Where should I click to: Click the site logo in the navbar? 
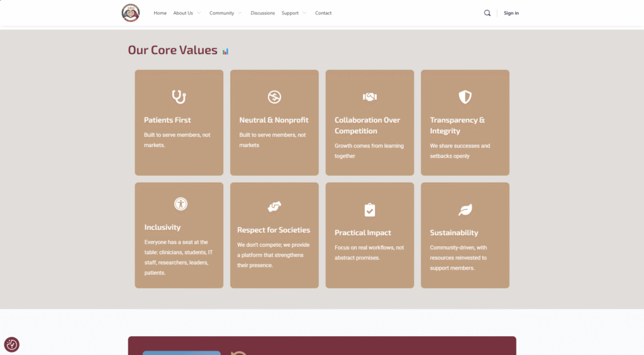(x=131, y=13)
